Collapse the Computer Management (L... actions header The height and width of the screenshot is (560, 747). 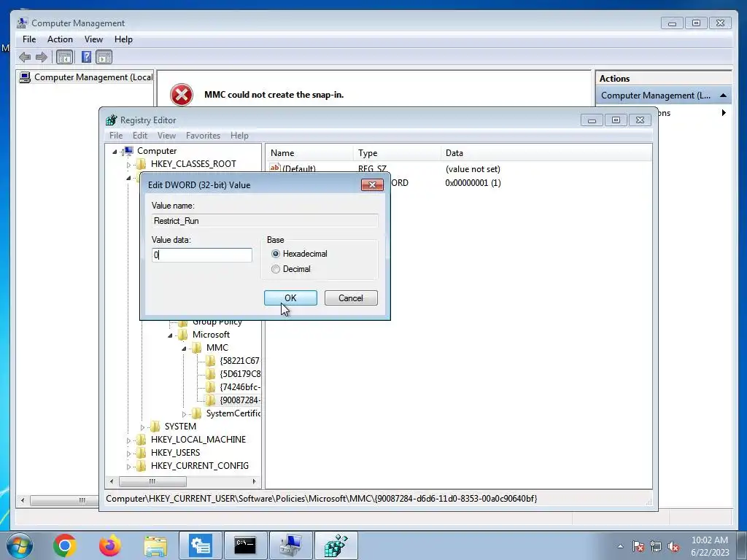pyautogui.click(x=723, y=96)
